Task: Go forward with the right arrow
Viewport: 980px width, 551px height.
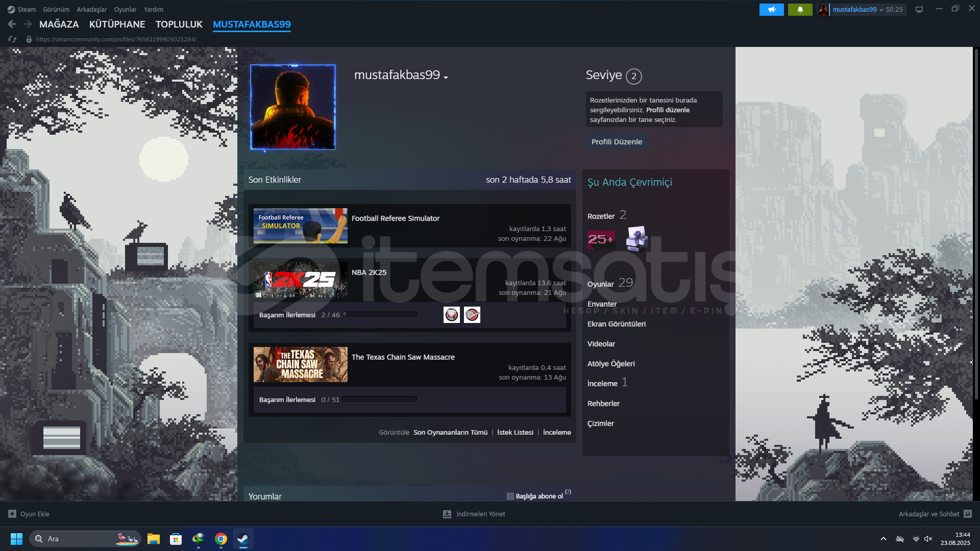Action: tap(28, 24)
